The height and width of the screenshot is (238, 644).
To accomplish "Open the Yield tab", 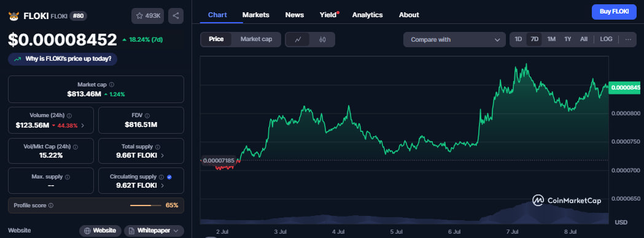I will [x=328, y=15].
